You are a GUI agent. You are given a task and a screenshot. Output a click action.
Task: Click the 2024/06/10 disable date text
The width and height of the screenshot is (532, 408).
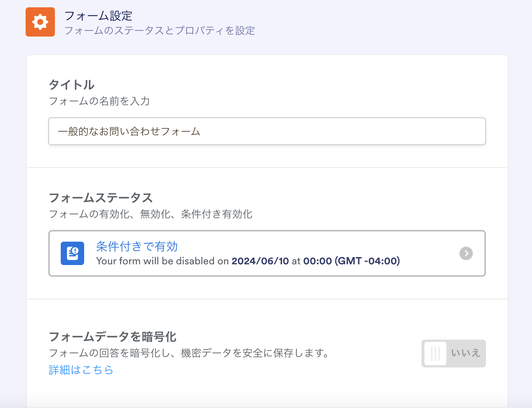[260, 261]
